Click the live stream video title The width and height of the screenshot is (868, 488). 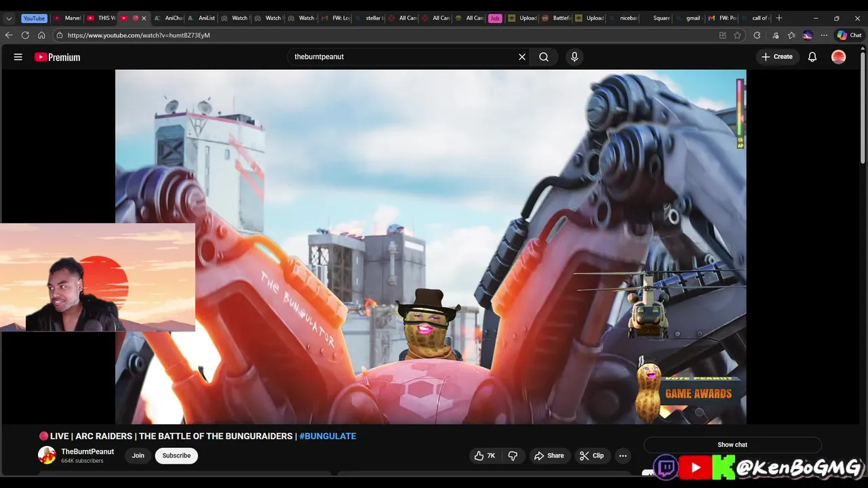pos(197,436)
